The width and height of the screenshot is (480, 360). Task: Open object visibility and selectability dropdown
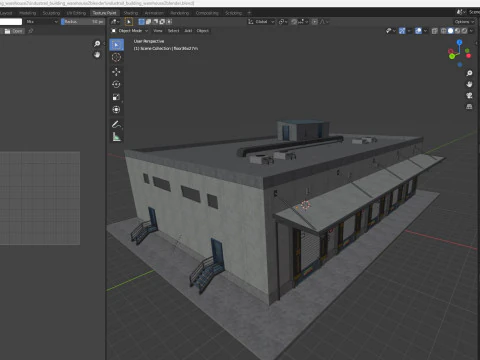pos(391,31)
